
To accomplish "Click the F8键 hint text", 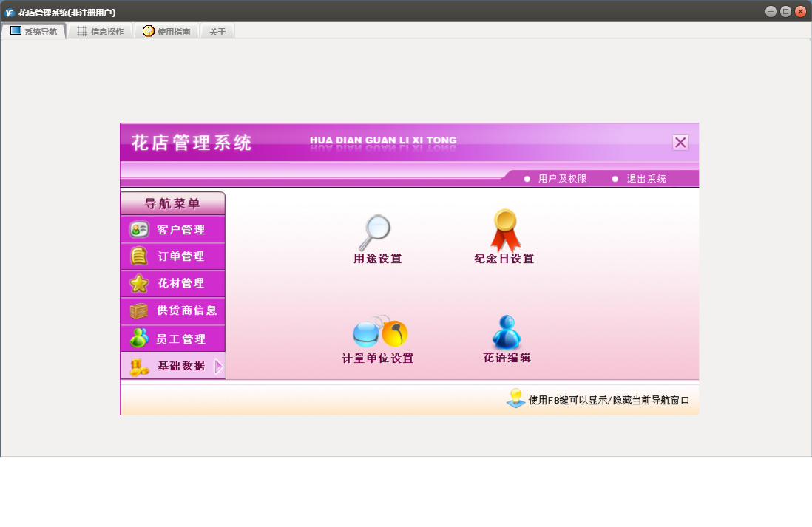I will pos(609,400).
